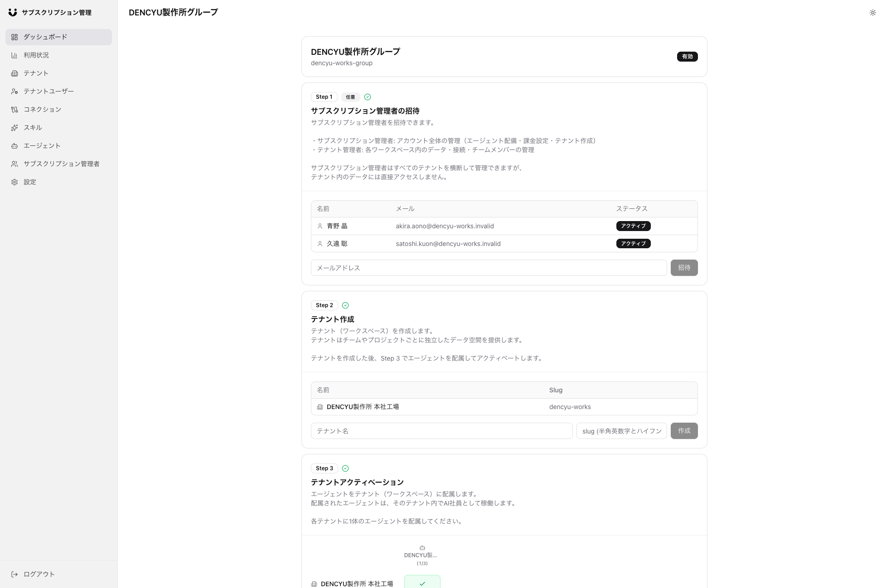Go to テナント page
Image resolution: width=891 pixels, height=588 pixels.
[x=58, y=73]
